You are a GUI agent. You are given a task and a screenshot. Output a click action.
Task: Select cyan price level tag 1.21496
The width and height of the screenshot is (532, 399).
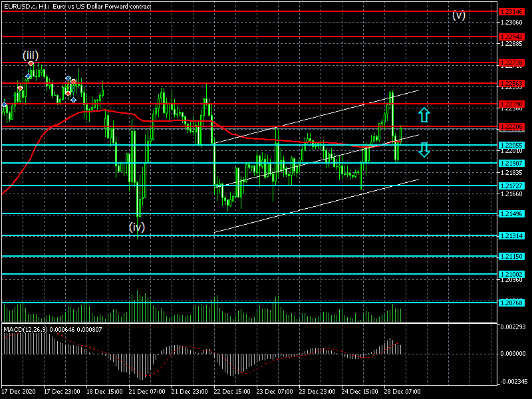tap(511, 214)
